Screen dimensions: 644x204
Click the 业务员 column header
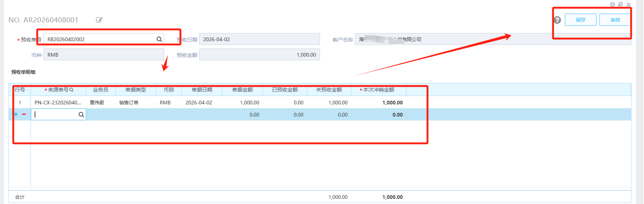pos(101,90)
